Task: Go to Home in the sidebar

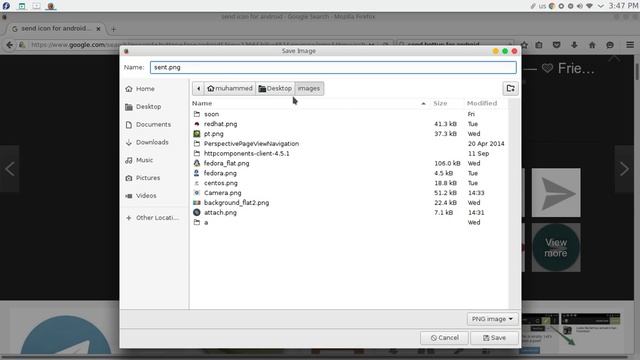Action: pos(140,89)
